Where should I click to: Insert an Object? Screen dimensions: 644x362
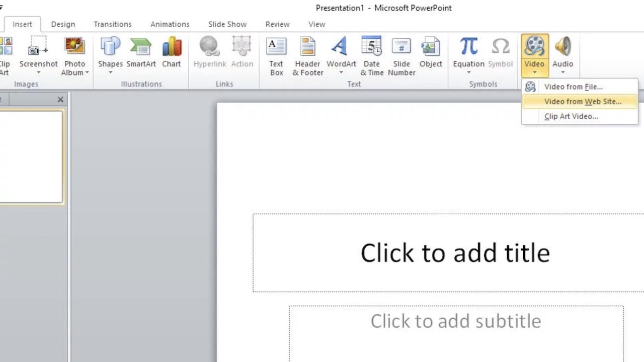[431, 52]
